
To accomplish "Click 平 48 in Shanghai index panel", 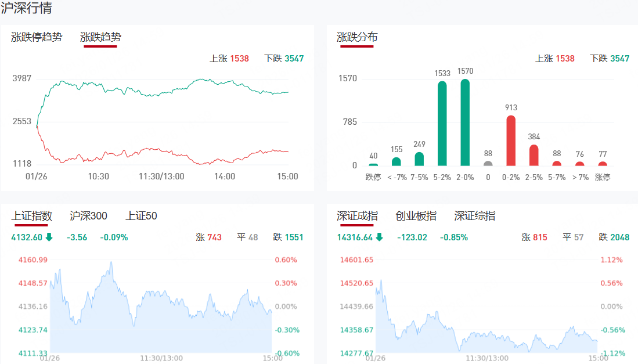I will pyautogui.click(x=247, y=237).
